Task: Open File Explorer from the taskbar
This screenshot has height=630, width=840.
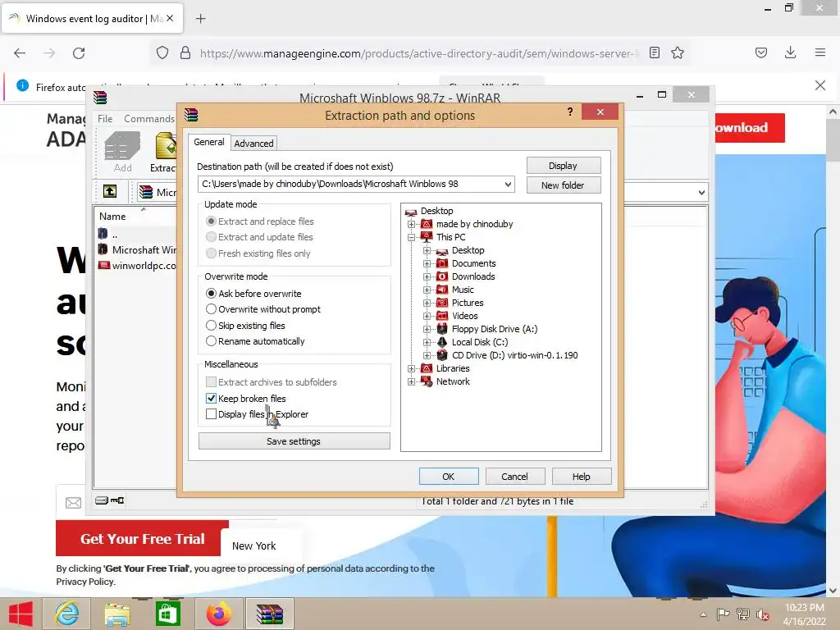Action: [117, 614]
